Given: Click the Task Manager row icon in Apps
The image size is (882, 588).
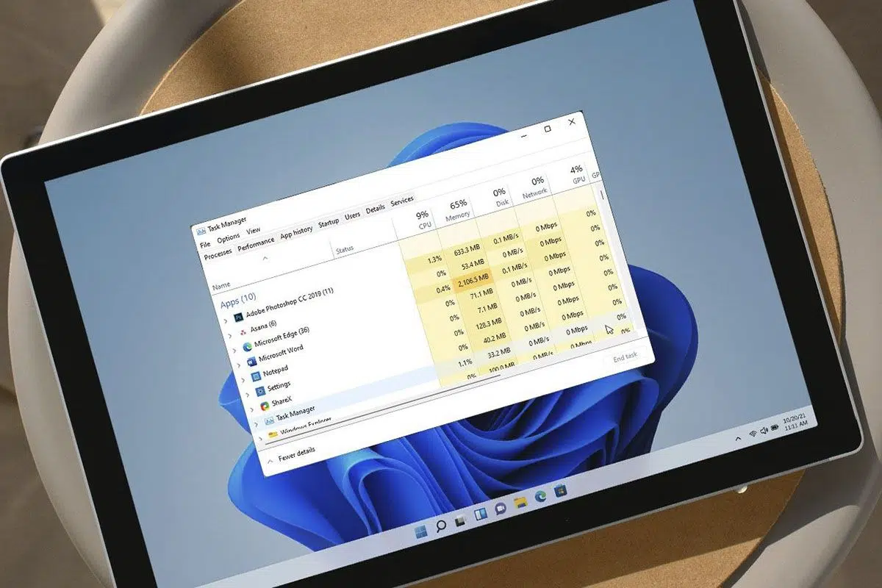Looking at the screenshot, I should [x=269, y=420].
